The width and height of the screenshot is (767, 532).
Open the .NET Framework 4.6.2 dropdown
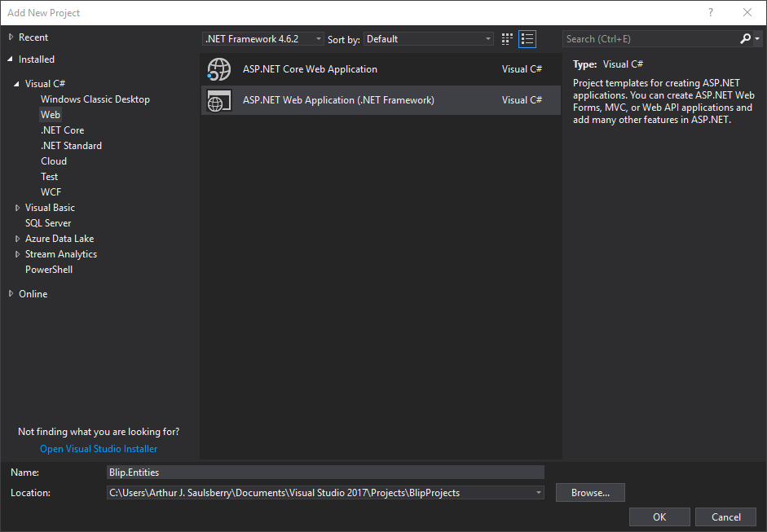click(262, 38)
